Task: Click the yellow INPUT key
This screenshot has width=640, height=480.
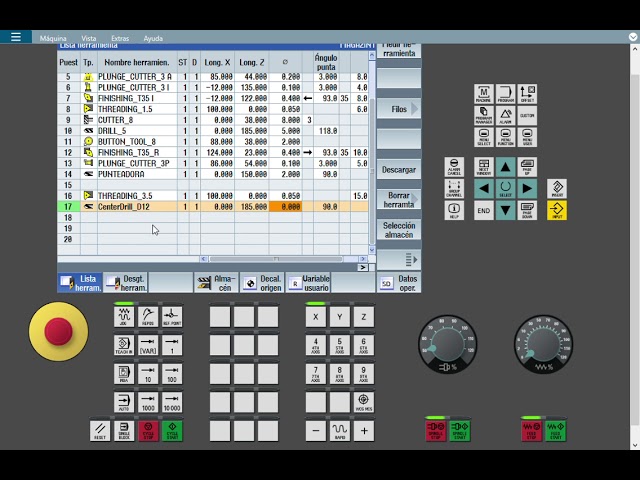Action: coord(557,210)
